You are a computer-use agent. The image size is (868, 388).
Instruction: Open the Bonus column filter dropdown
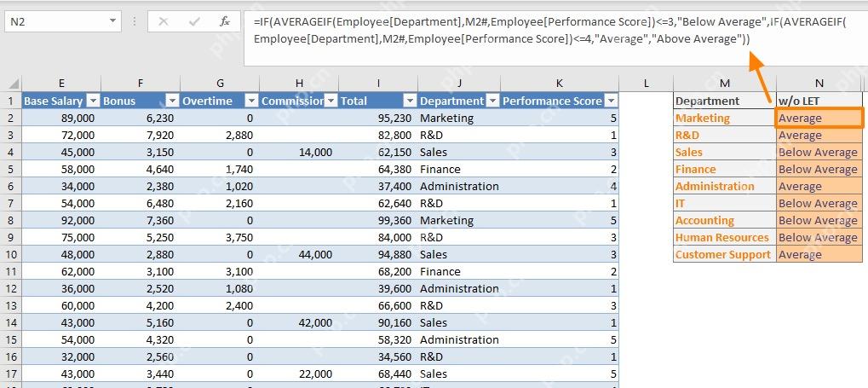click(x=173, y=101)
